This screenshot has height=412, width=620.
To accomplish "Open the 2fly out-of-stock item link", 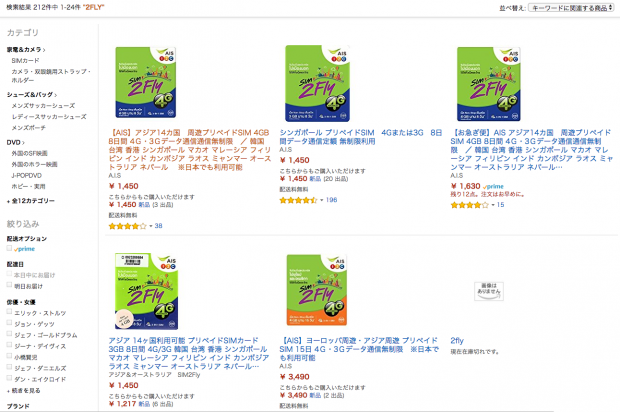I will pos(457,340).
